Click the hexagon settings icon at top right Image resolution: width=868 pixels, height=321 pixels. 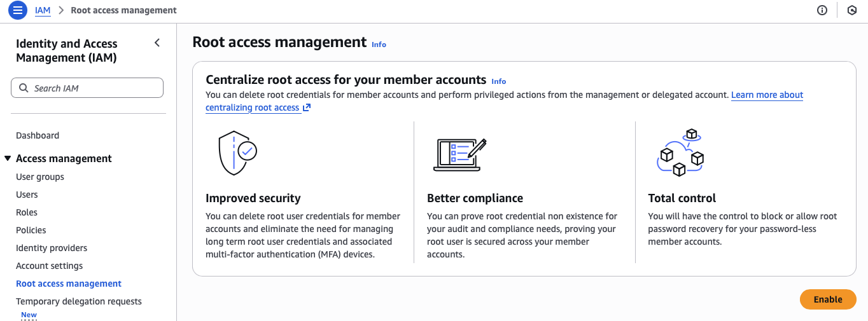pyautogui.click(x=852, y=10)
